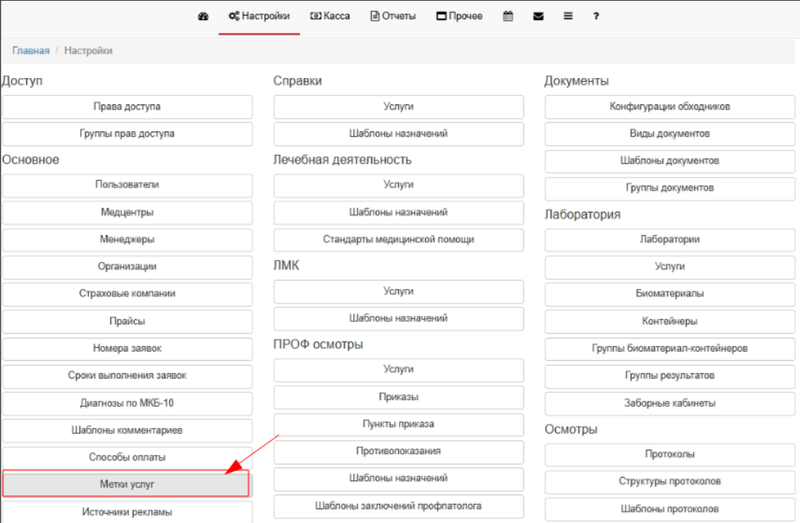Open Права доступа settings

pyautogui.click(x=127, y=106)
